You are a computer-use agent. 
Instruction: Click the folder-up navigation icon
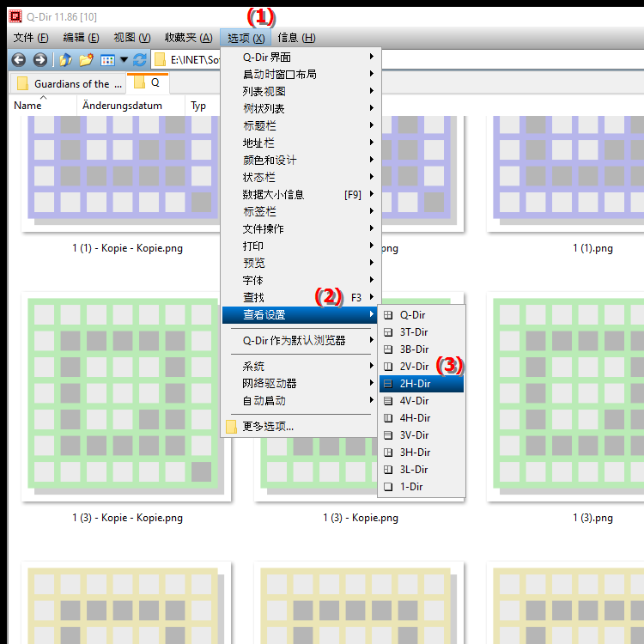[x=65, y=60]
